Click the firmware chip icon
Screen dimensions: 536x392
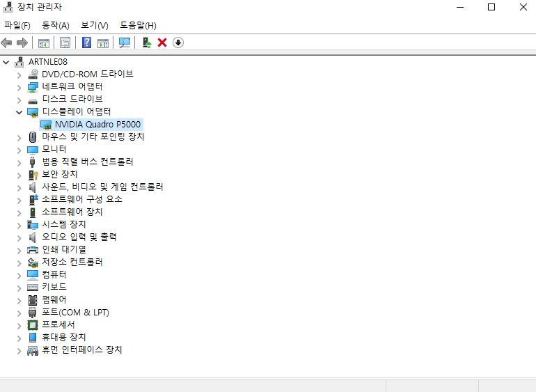33,300
